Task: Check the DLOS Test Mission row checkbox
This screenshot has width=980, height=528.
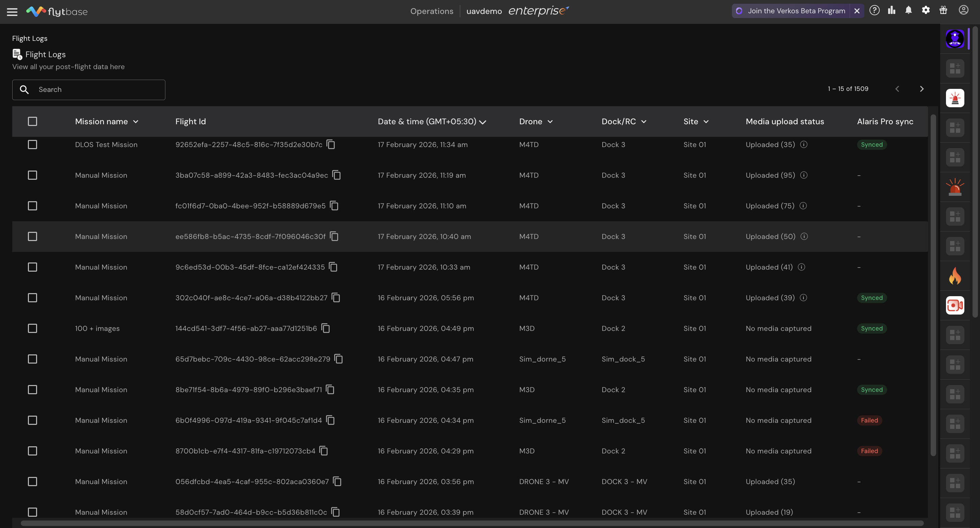Action: [x=32, y=145]
